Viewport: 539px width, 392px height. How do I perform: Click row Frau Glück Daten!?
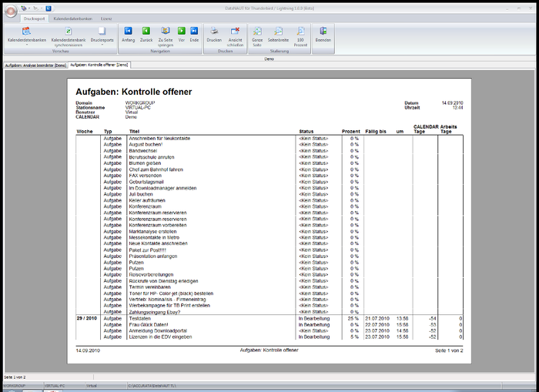269,324
